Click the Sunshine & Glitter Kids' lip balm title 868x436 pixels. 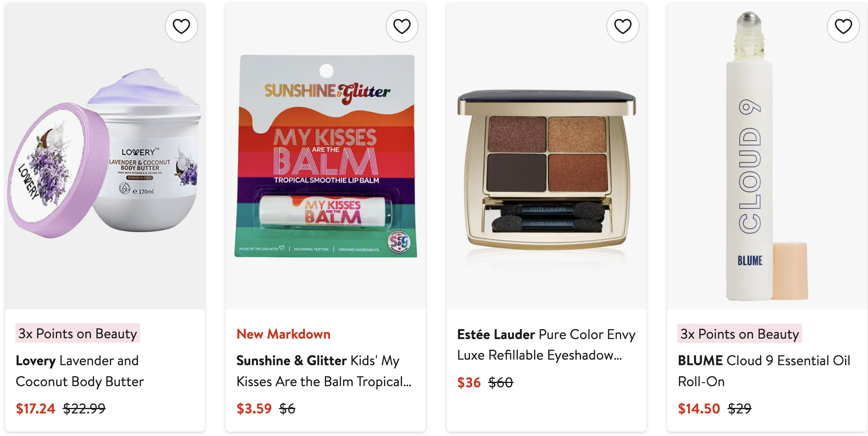[x=324, y=371]
